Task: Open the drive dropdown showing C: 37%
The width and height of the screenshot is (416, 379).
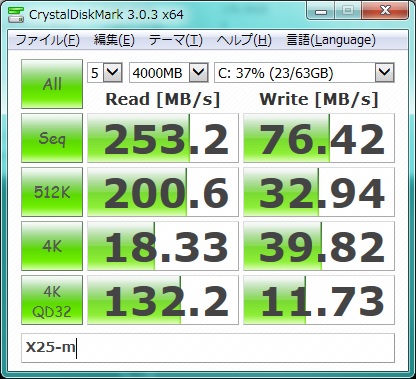Action: click(304, 72)
